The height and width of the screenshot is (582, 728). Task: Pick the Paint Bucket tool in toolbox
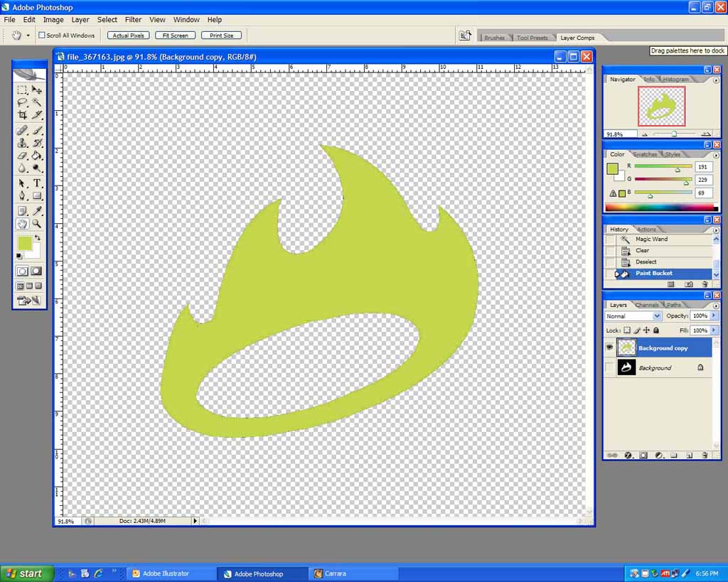[37, 156]
